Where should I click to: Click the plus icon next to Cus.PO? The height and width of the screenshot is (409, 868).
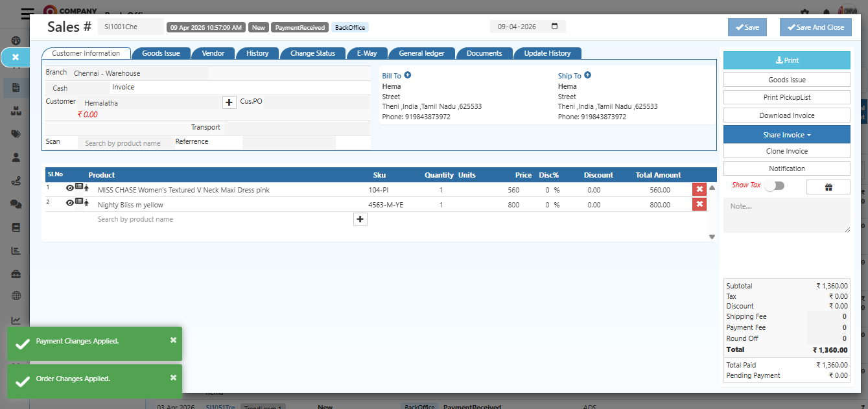229,102
